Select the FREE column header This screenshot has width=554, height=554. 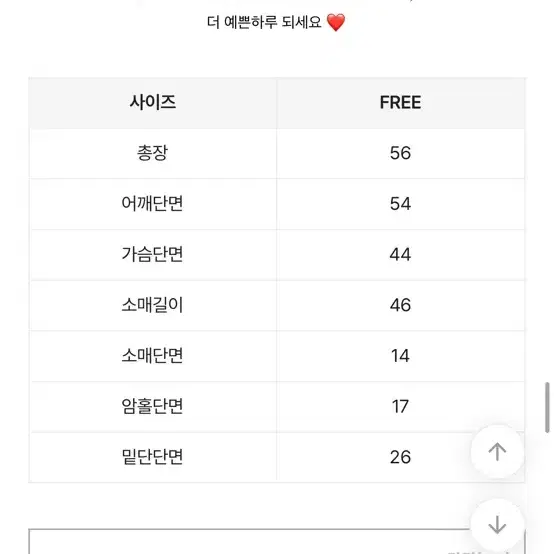coord(400,102)
